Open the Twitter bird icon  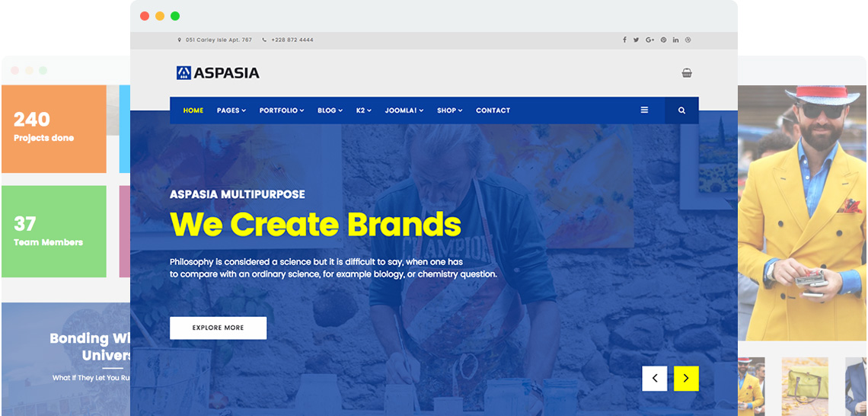tap(636, 40)
